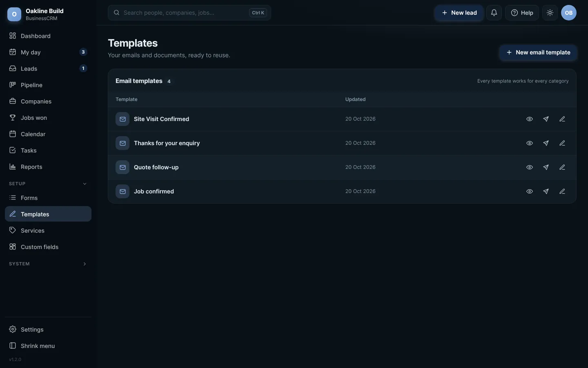Open the Forms setup page
The width and height of the screenshot is (588, 368).
[x=48, y=198]
